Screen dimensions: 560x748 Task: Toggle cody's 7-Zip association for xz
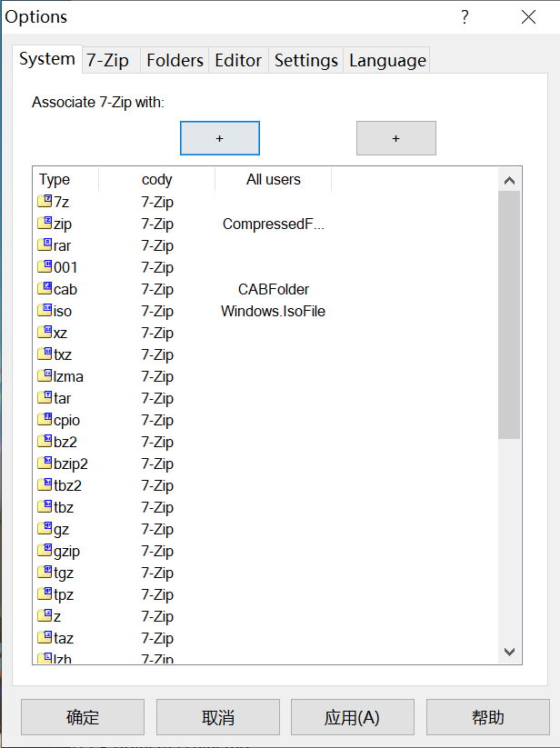[x=157, y=333]
